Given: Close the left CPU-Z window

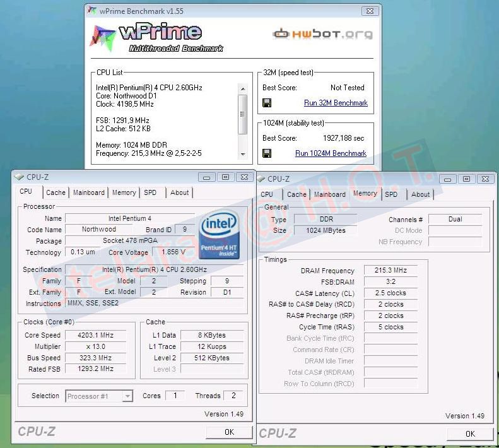Looking at the screenshot, I should tap(244, 177).
